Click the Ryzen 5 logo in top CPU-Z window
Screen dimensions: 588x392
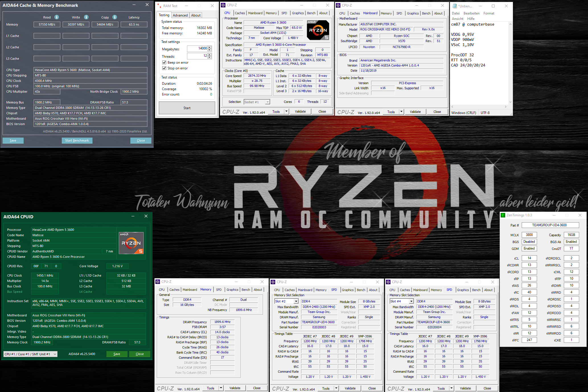318,30
